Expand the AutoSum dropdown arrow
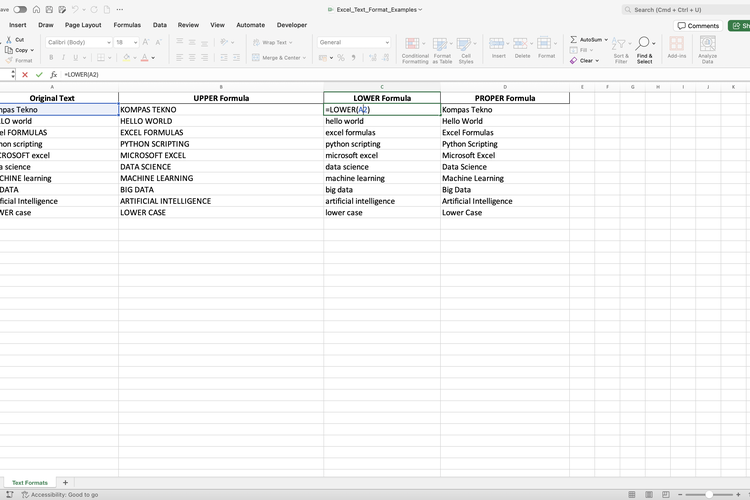750x500 pixels. click(606, 40)
